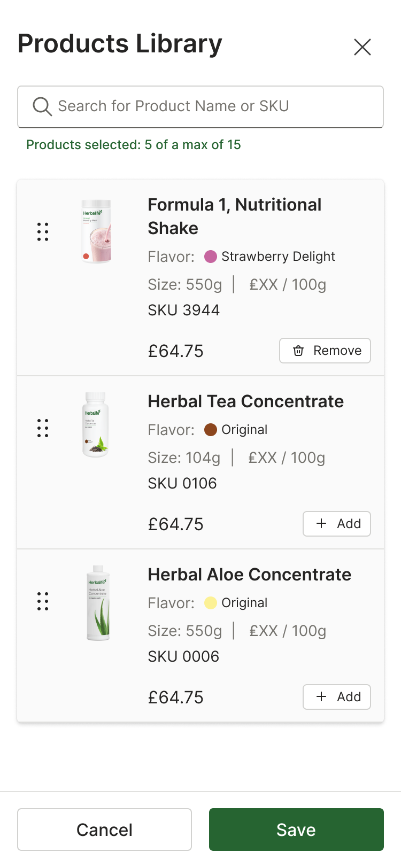
Task: Click the drag handle for Herbal Tea Concentrate
Action: (43, 428)
